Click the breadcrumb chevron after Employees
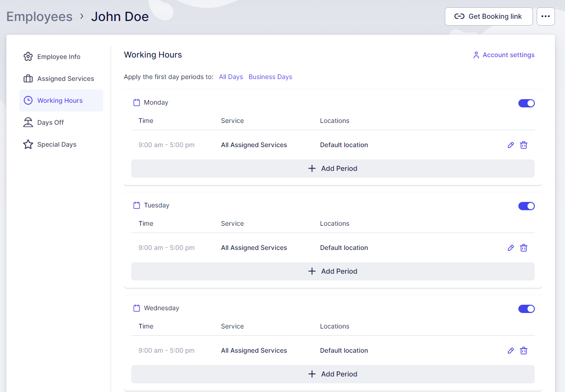The width and height of the screenshot is (565, 392). click(x=82, y=16)
